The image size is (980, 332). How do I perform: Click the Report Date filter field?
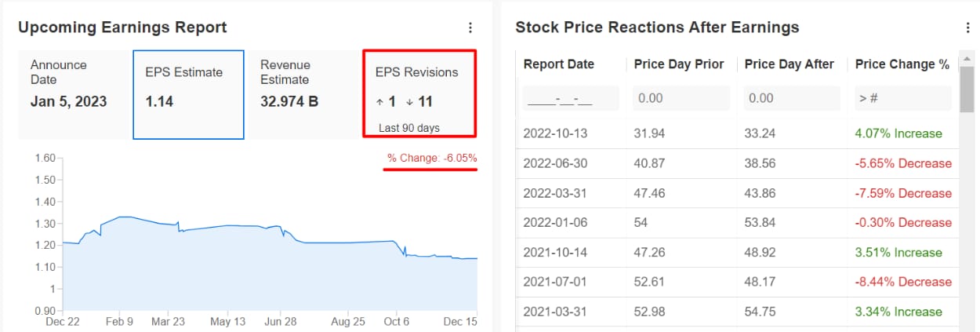pos(572,98)
